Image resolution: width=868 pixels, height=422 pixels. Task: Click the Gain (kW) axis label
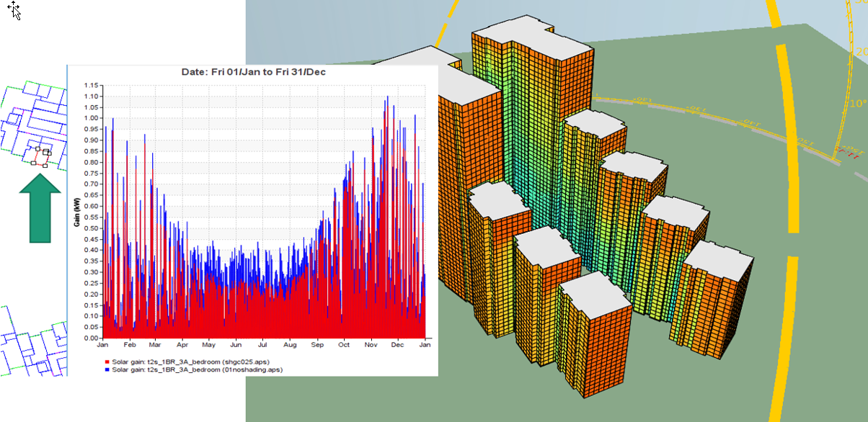click(76, 212)
